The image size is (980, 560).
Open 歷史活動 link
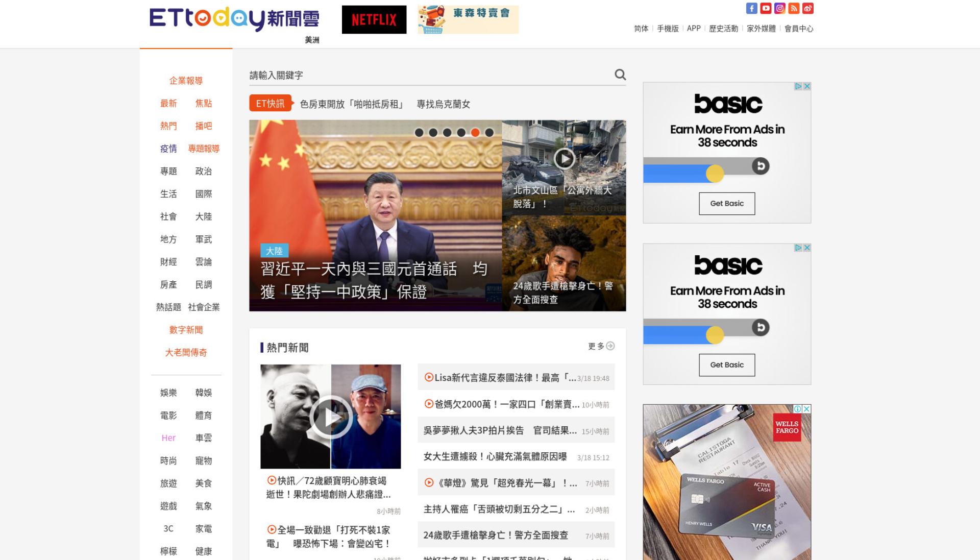pyautogui.click(x=723, y=29)
